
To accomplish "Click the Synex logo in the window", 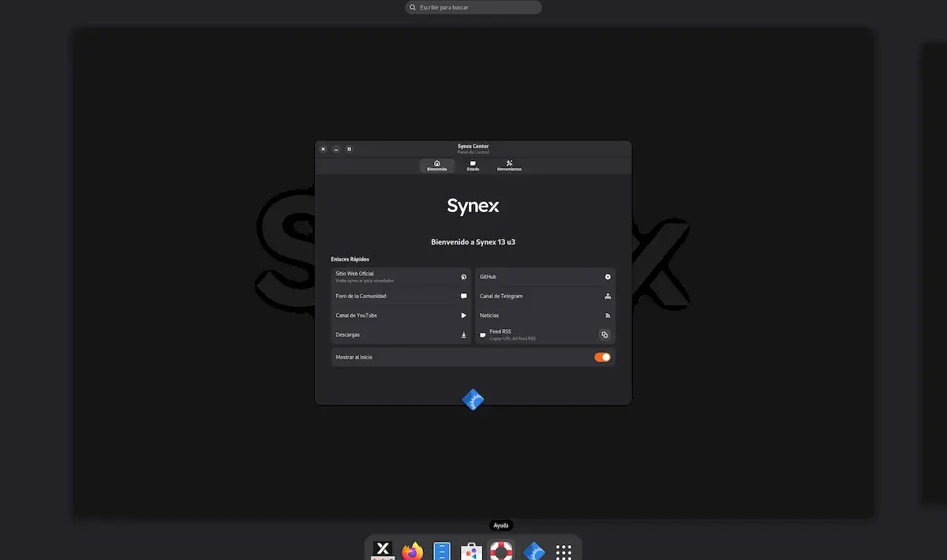I will [473, 206].
